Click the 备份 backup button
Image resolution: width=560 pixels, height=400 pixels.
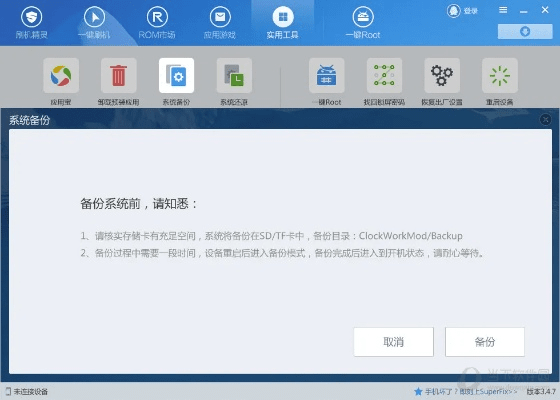[485, 342]
